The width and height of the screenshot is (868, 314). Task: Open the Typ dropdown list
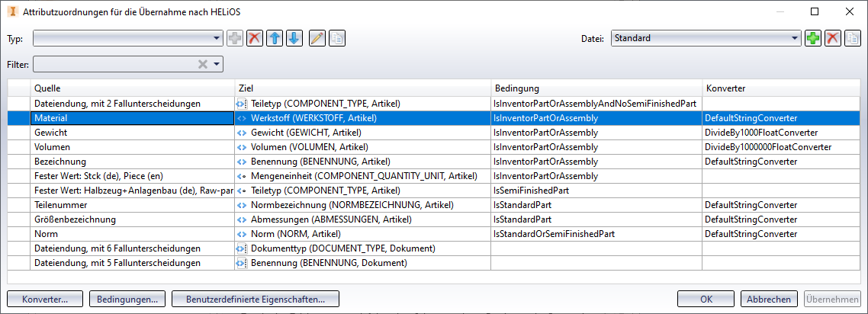click(217, 38)
